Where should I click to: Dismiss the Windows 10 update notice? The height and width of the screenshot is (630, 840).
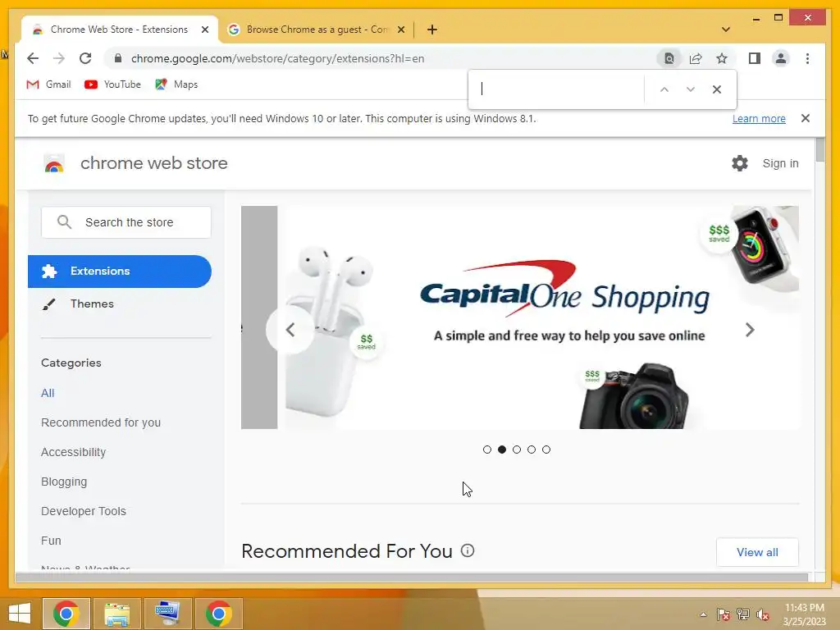click(x=806, y=118)
